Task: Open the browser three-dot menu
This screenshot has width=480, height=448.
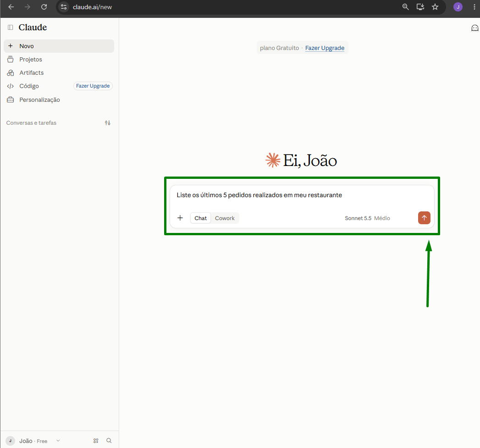Action: click(x=474, y=7)
